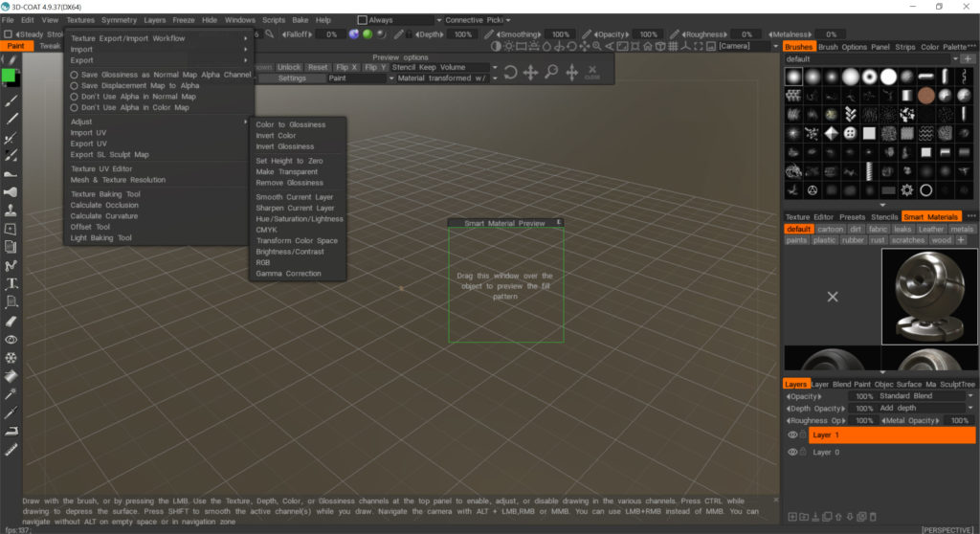Select the Fill bucket tool in left toolbar
The width and height of the screenshot is (980, 534).
click(x=11, y=376)
